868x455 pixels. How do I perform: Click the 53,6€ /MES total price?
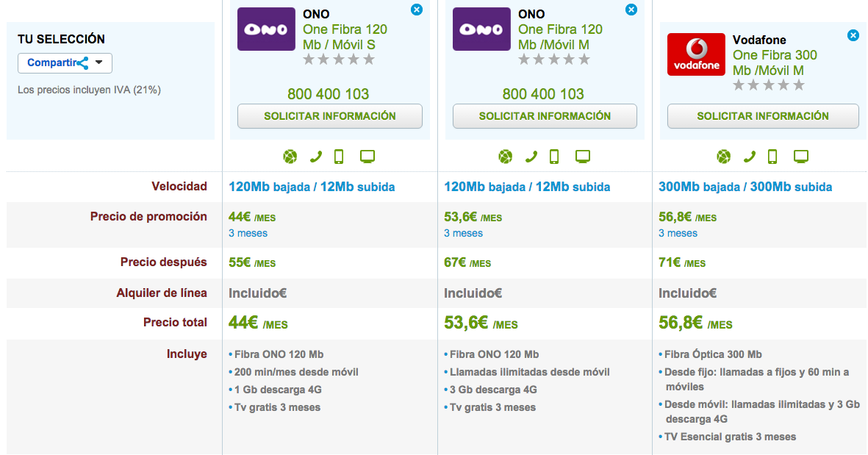(481, 323)
